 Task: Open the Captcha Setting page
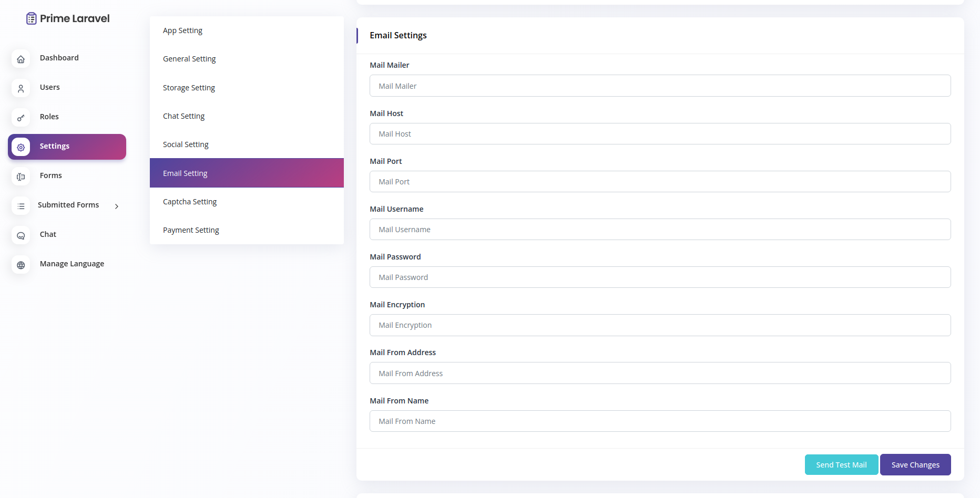click(x=190, y=201)
